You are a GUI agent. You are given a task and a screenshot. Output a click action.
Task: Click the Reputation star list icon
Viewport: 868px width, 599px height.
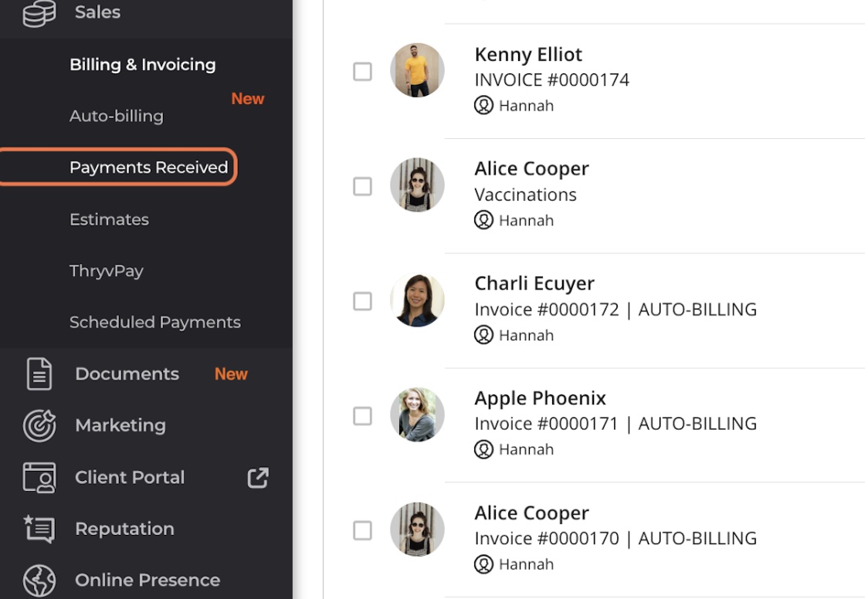[39, 529]
